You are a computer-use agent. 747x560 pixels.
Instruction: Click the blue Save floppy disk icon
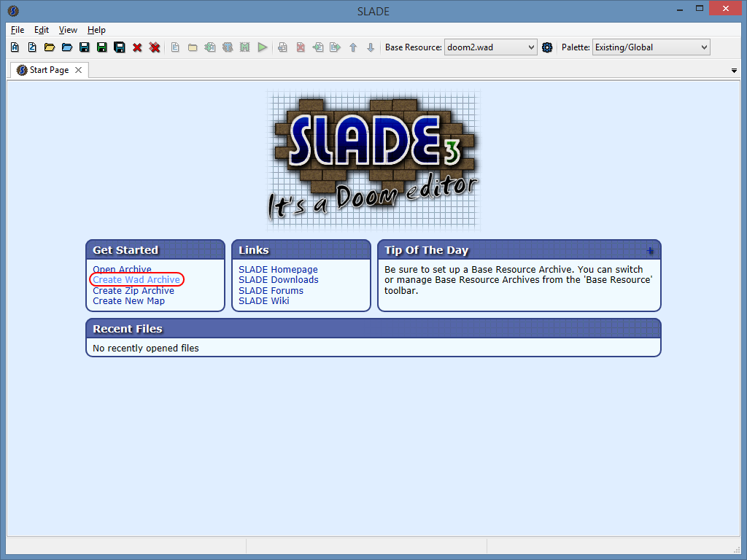pos(85,47)
